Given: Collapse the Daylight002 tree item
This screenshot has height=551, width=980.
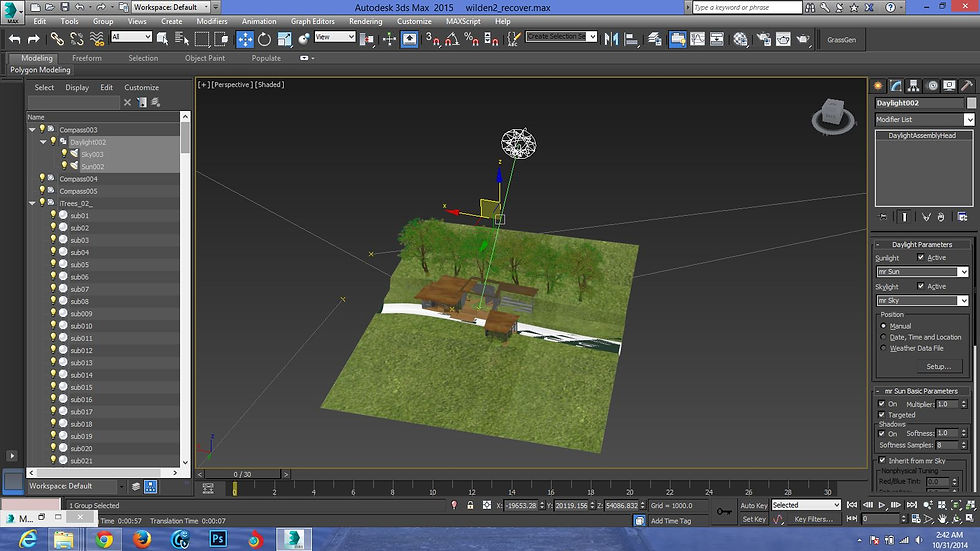Looking at the screenshot, I should [43, 142].
